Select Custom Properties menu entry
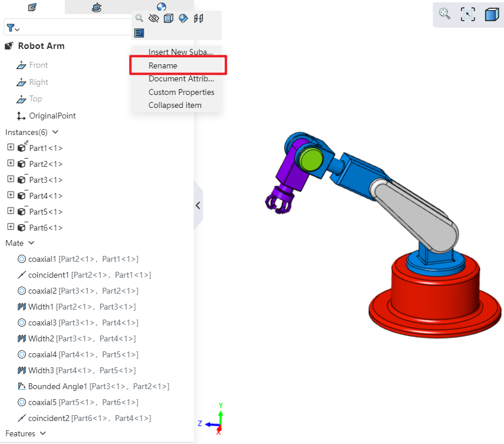 coord(181,92)
